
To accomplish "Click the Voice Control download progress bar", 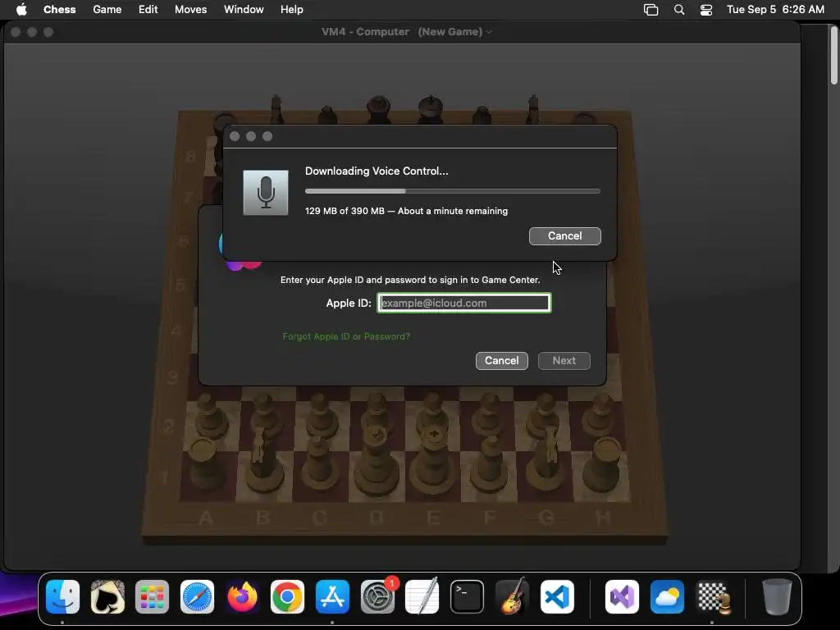I will pos(453,190).
